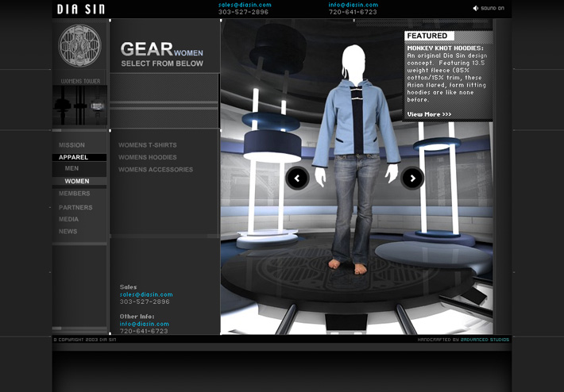Choose Women under Apparel
This screenshot has width=564, height=392.
pos(77,181)
